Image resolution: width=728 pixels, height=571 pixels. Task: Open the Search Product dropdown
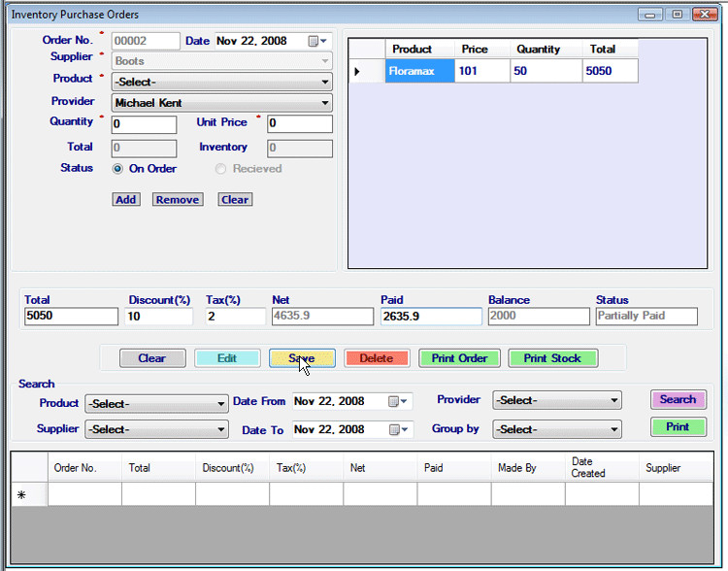(x=221, y=404)
